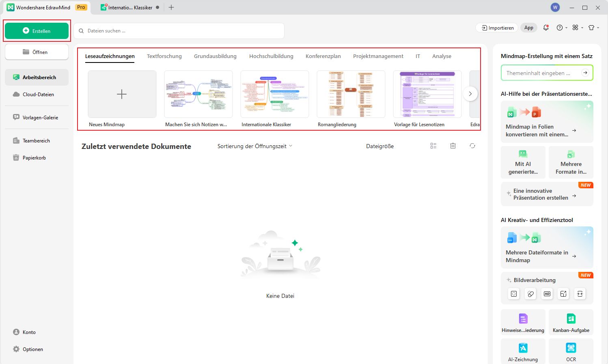Click the Importieren button
Image resolution: width=608 pixels, height=364 pixels.
pyautogui.click(x=497, y=28)
